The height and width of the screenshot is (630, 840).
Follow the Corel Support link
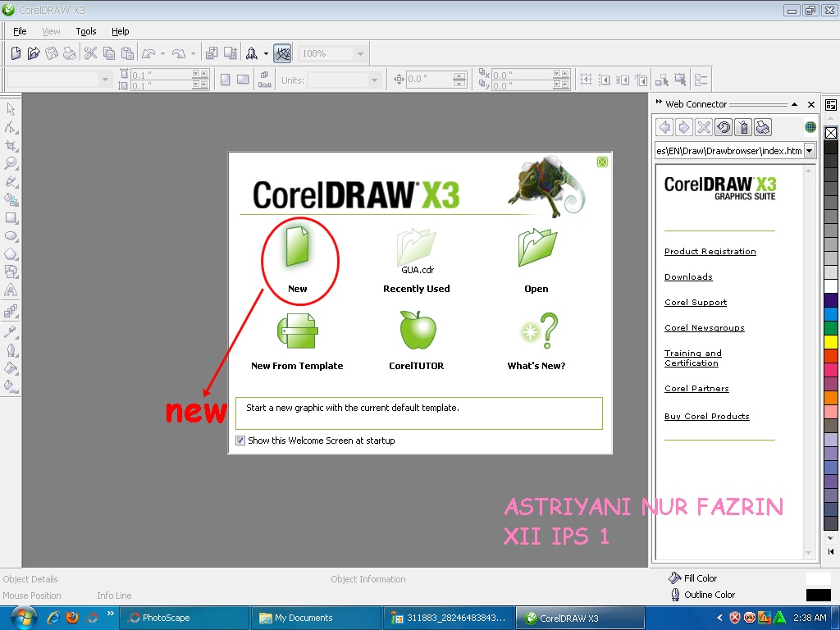696,302
